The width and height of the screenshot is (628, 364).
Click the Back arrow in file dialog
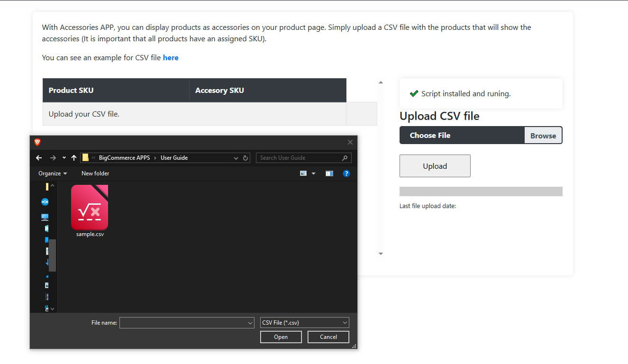point(39,158)
